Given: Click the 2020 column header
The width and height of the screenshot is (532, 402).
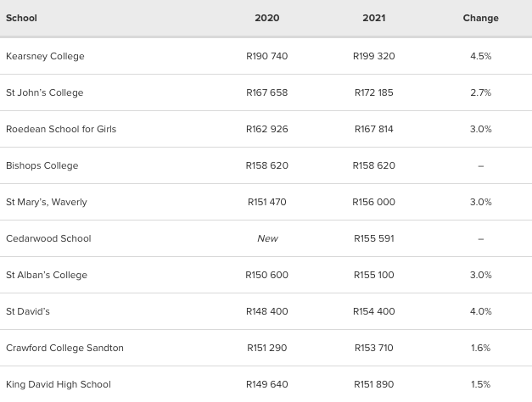Looking at the screenshot, I should click(267, 18).
